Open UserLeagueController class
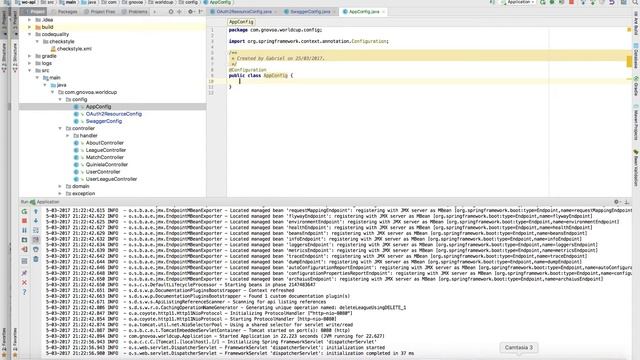 [111, 179]
